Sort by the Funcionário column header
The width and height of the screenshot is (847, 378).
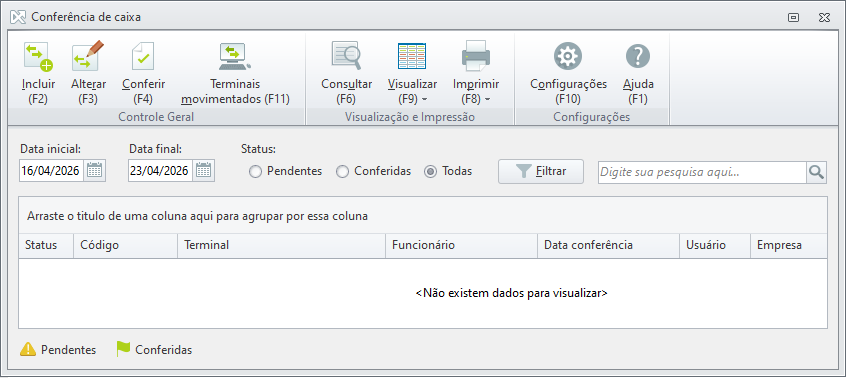pos(461,245)
